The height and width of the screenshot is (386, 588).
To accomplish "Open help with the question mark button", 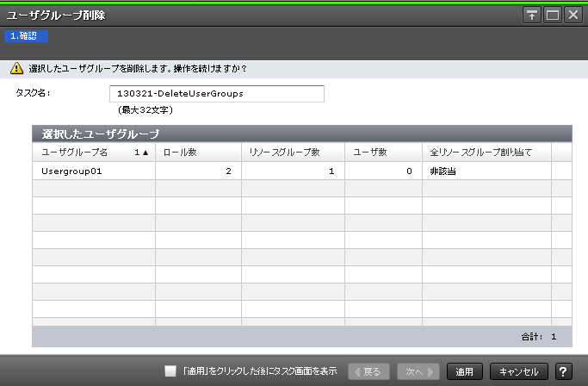I will [563, 371].
